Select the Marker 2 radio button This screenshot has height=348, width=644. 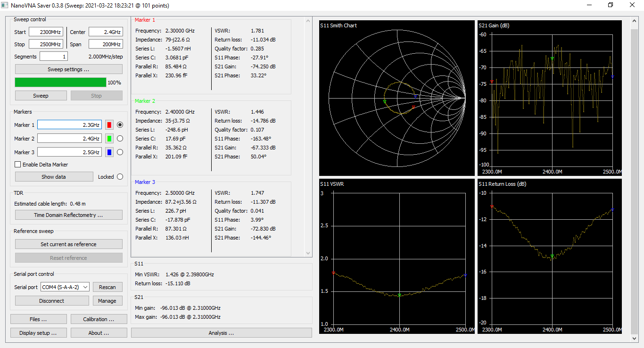120,139
